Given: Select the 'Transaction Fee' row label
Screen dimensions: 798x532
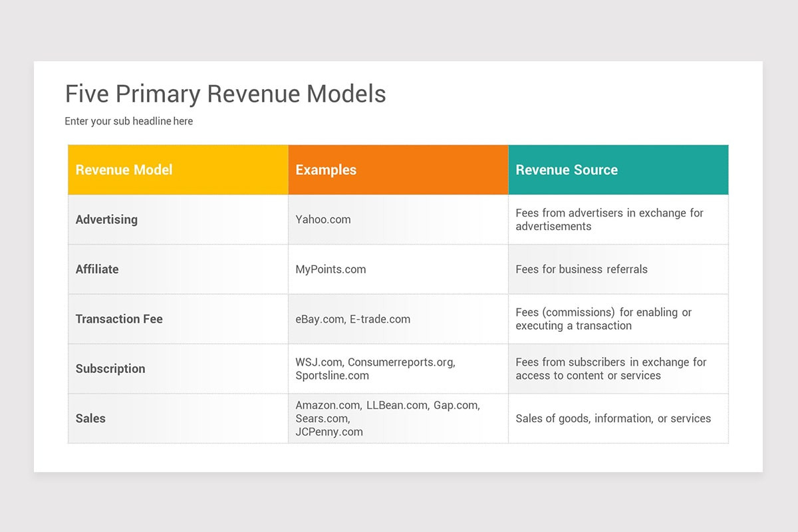Looking at the screenshot, I should coord(119,319).
